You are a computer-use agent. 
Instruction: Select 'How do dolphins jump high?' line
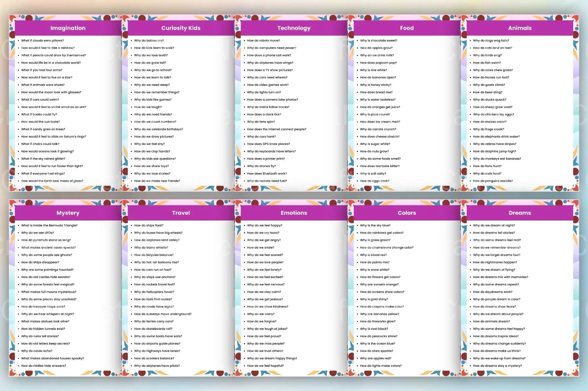click(494, 152)
